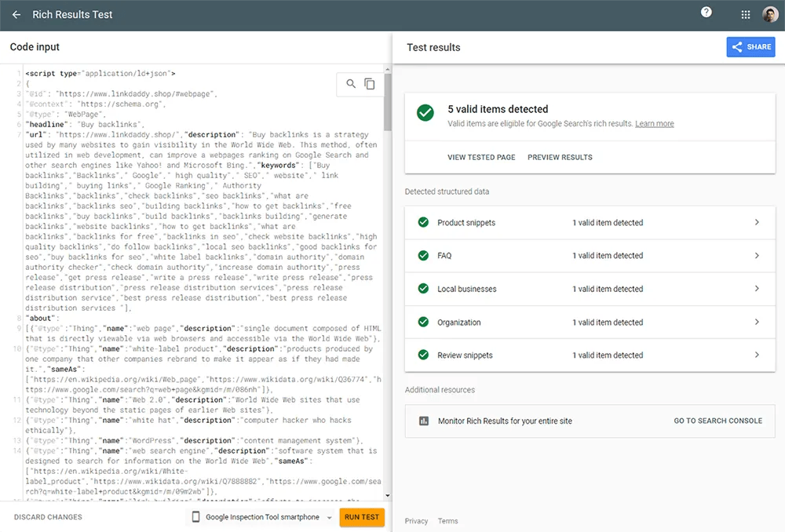Click the green check beside 5 valid items
785x532 pixels.
click(x=425, y=113)
